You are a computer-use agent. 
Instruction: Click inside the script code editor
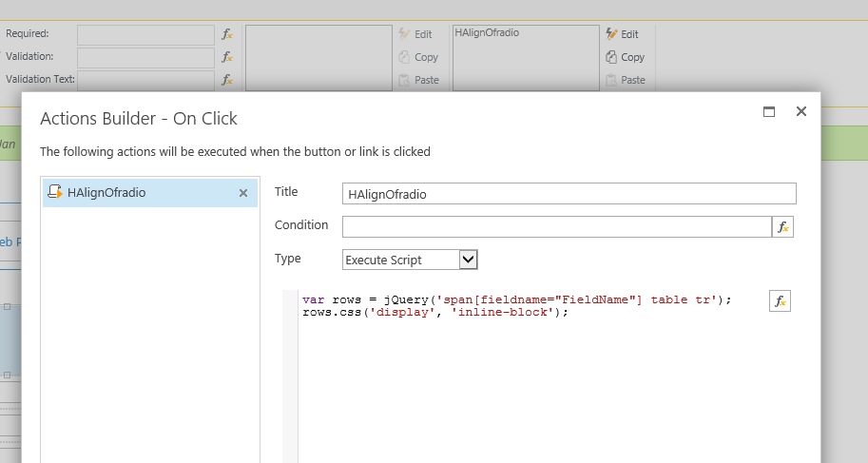tap(532, 380)
